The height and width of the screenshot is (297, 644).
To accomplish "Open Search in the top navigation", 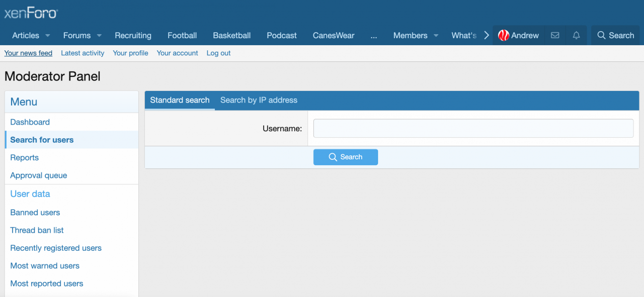I will tap(615, 35).
